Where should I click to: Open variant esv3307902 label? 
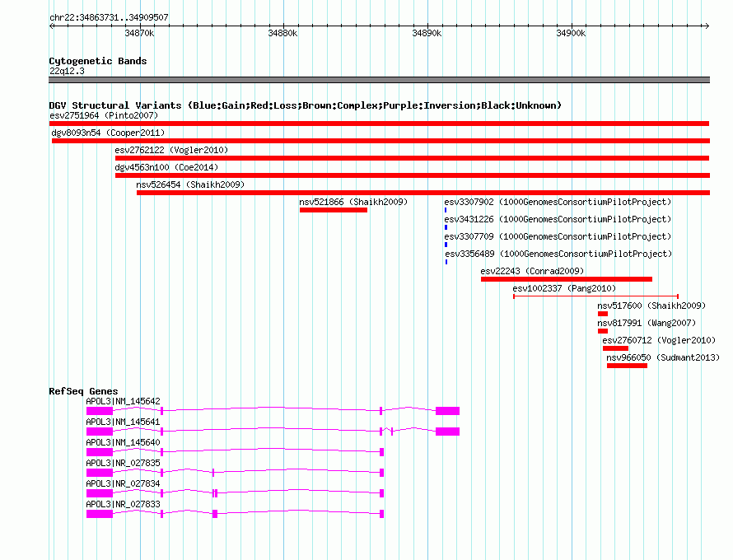click(x=558, y=202)
